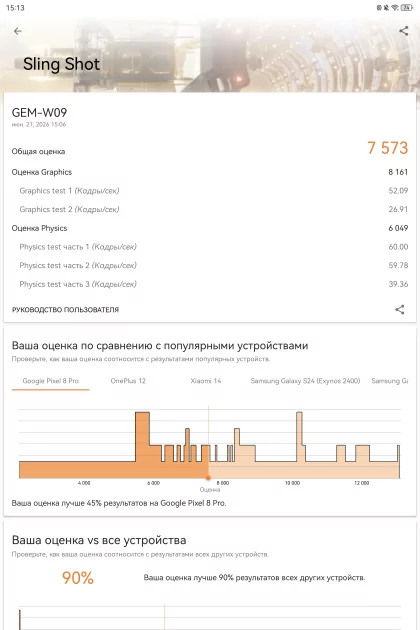Tap the battery indicator in status bar
Viewport: 420px width, 630px height.
pyautogui.click(x=407, y=7)
